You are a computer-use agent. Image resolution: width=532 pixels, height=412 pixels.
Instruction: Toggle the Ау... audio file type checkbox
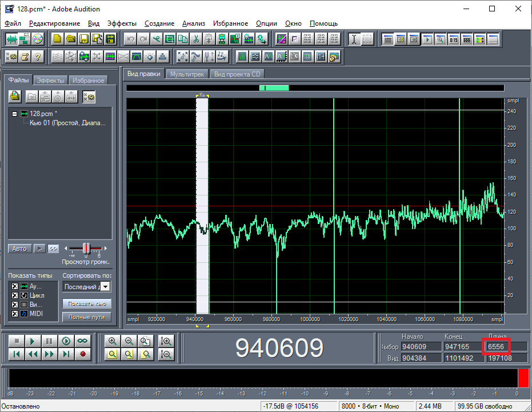click(15, 286)
